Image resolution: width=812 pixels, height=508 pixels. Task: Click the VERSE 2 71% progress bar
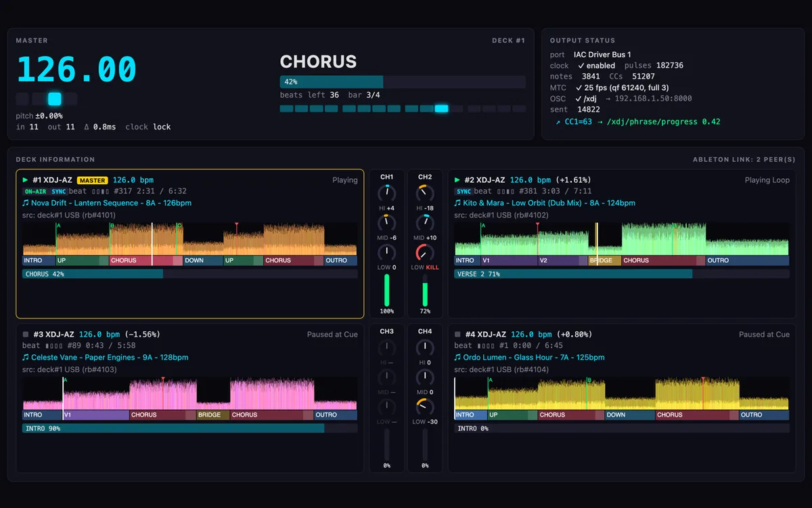pyautogui.click(x=622, y=274)
